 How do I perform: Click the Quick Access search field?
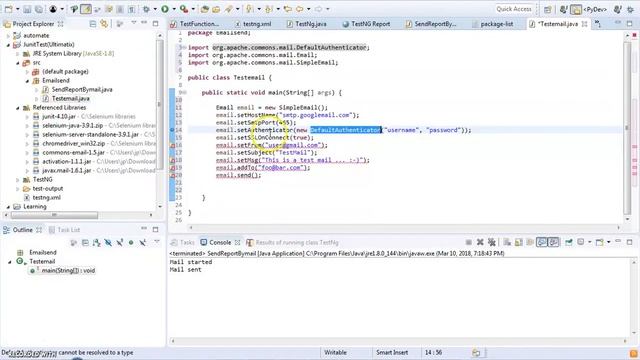coord(513,9)
